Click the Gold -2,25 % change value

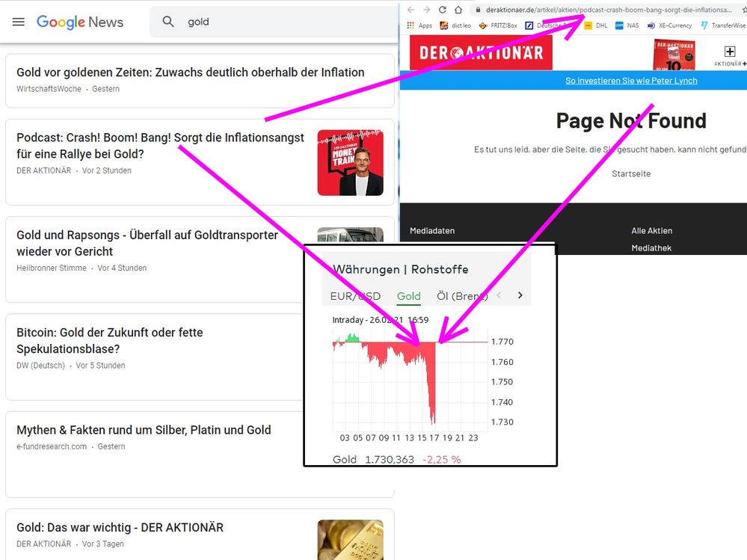tap(442, 460)
